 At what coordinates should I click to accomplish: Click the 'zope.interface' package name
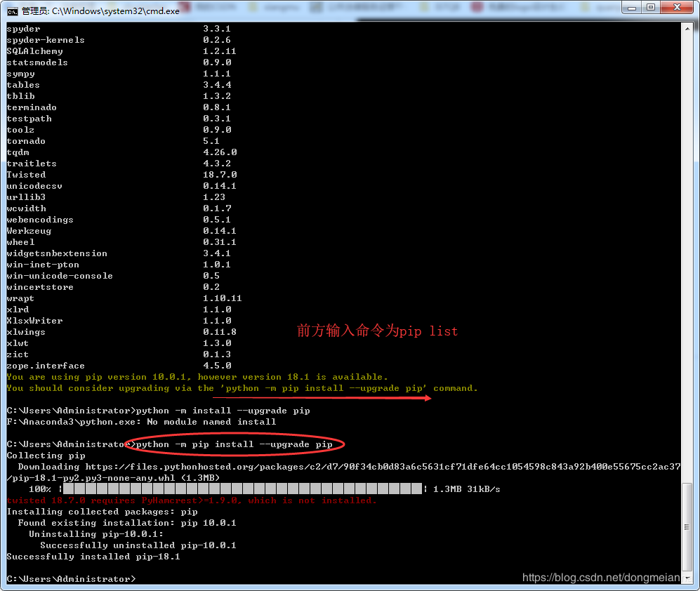point(46,366)
